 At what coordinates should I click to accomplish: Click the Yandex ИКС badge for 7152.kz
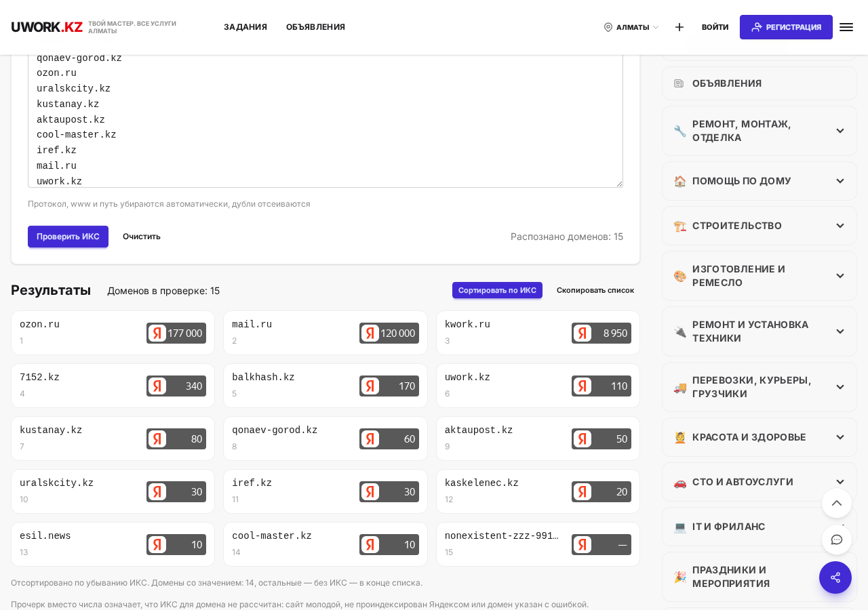point(176,386)
